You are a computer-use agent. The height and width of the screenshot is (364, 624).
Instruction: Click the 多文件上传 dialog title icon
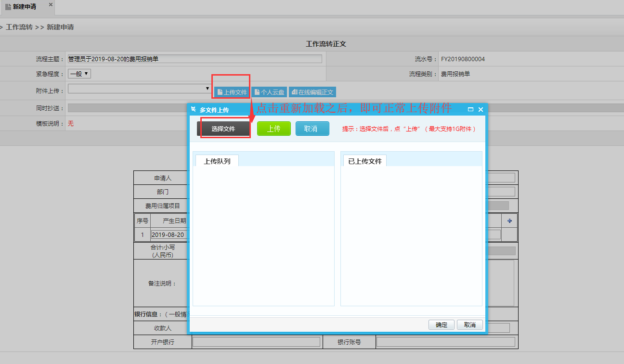coord(194,110)
